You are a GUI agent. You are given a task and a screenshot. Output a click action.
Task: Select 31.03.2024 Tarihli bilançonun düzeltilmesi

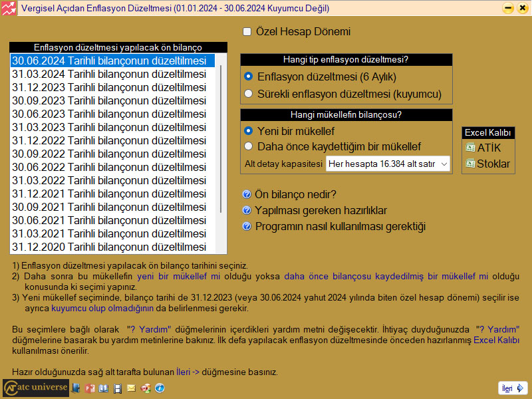112,74
